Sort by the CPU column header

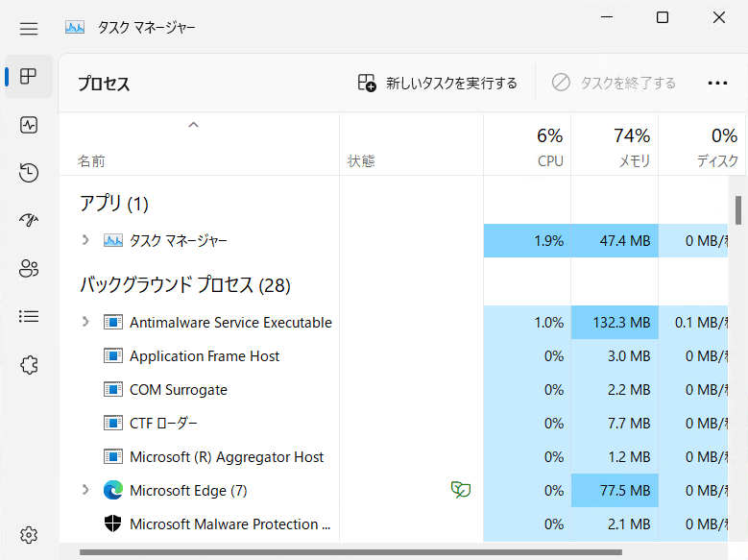(x=527, y=145)
